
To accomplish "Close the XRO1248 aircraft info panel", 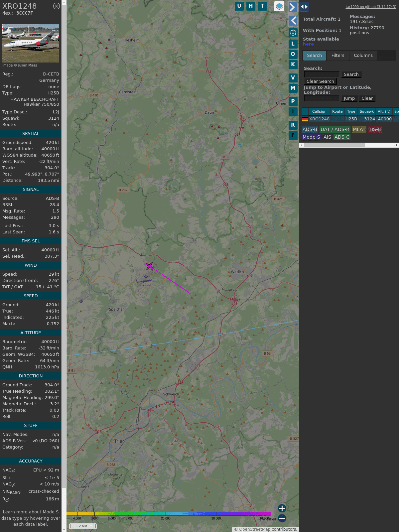I will click(x=57, y=6).
